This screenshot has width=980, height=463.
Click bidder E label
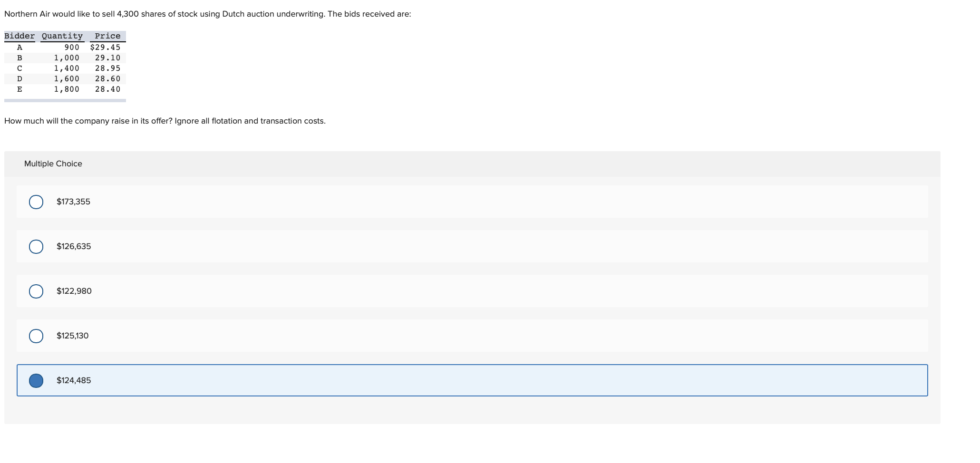[x=19, y=89]
